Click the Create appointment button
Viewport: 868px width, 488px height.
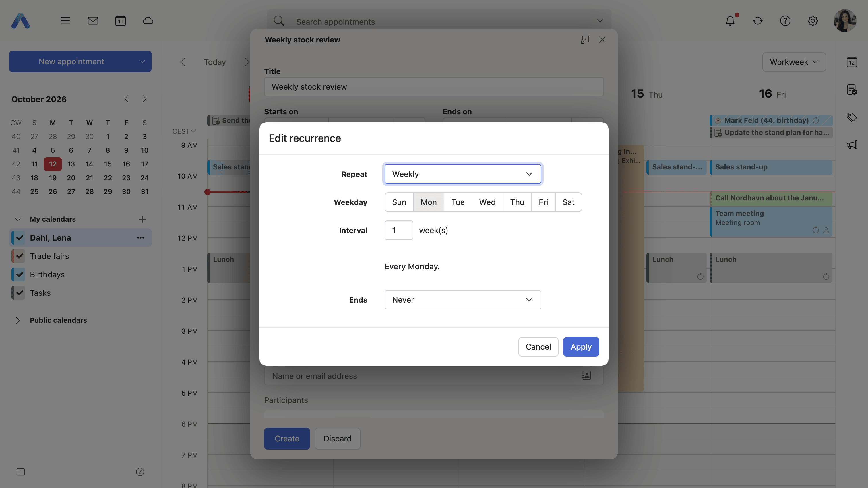tap(287, 439)
